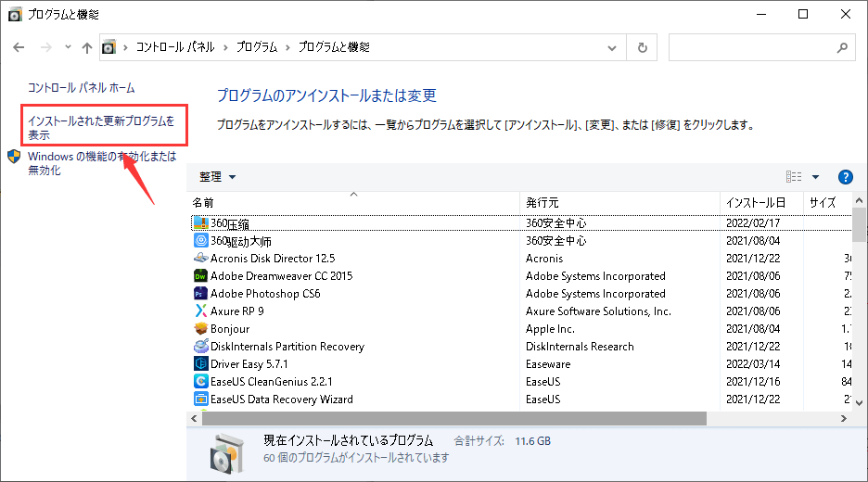Select the Adobe Dreamweaver CC 2015 icon
This screenshot has width=868, height=482.
coord(201,275)
